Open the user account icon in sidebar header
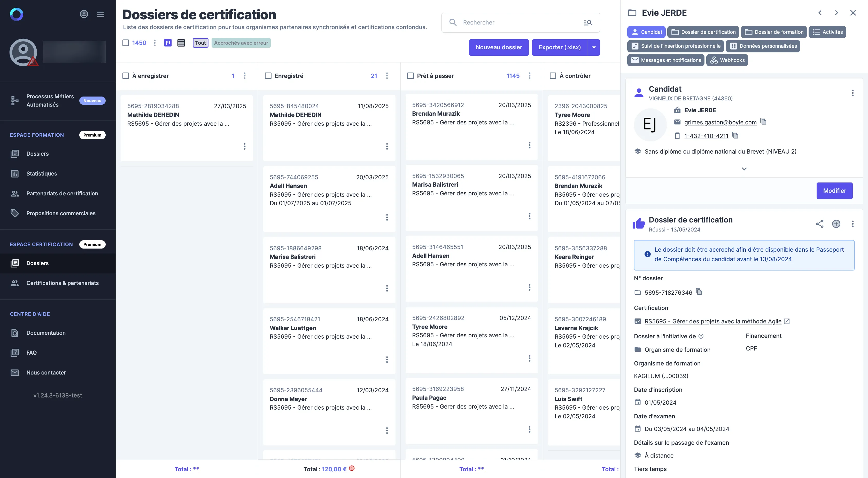Viewport: 868px width, 478px height. (x=84, y=14)
